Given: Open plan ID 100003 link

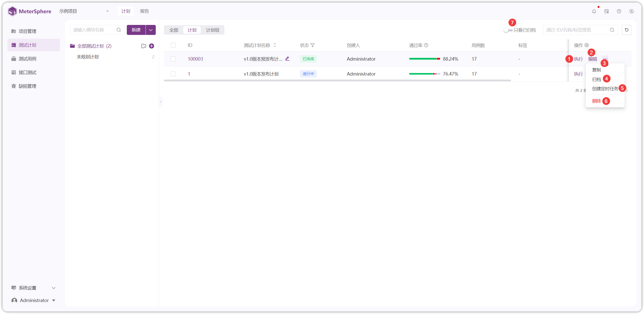Looking at the screenshot, I should [195, 59].
